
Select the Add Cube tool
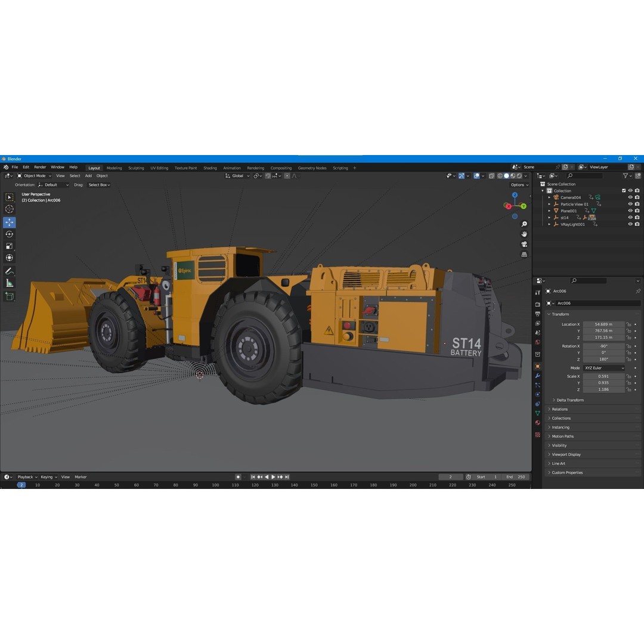click(10, 296)
